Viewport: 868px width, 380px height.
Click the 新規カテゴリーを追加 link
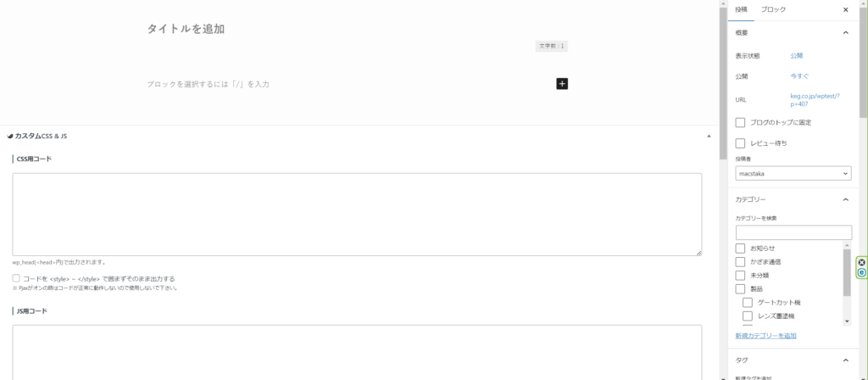click(765, 336)
